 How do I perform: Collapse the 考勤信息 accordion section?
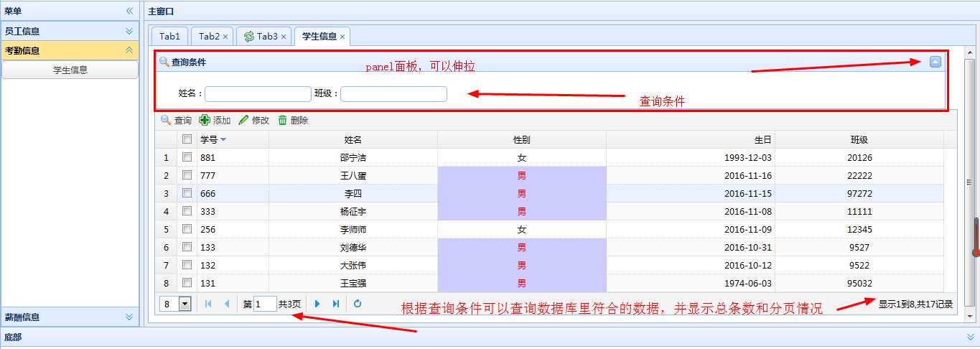[x=130, y=50]
